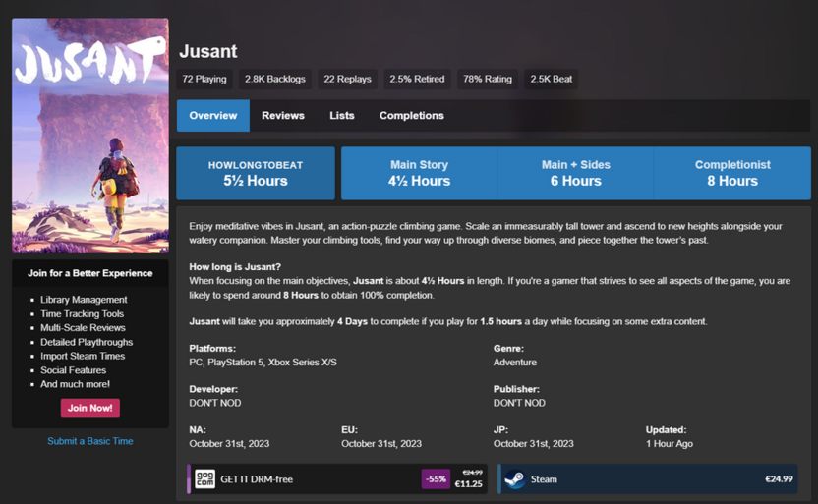Image resolution: width=818 pixels, height=504 pixels.
Task: Click the 72 Playing stat badge
Action: (204, 80)
